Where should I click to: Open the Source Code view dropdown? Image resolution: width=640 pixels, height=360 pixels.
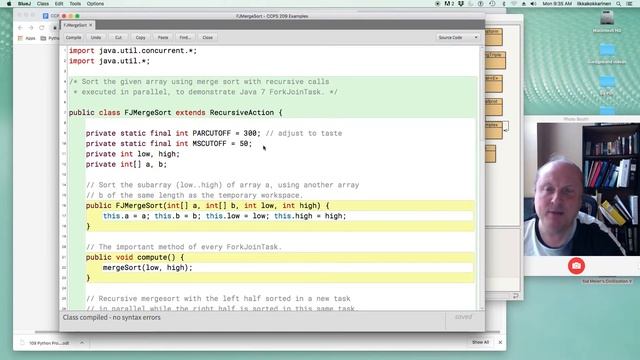tap(458, 38)
